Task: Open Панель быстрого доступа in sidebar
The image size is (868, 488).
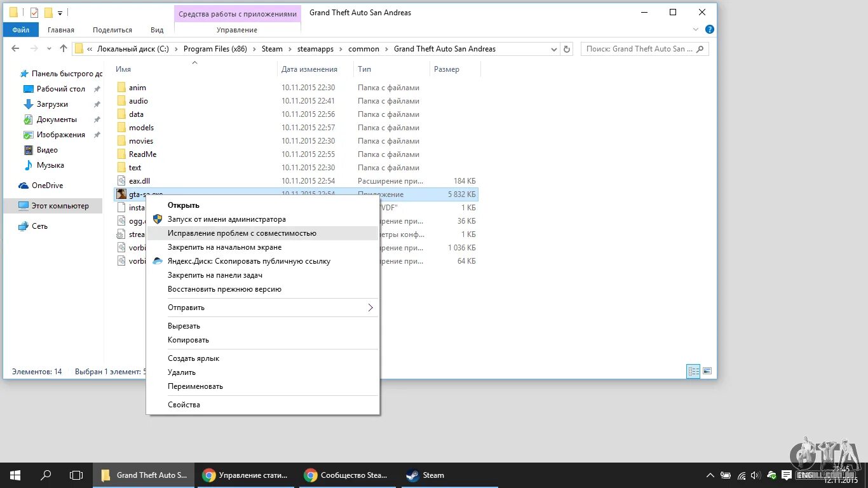Action: 61,74
